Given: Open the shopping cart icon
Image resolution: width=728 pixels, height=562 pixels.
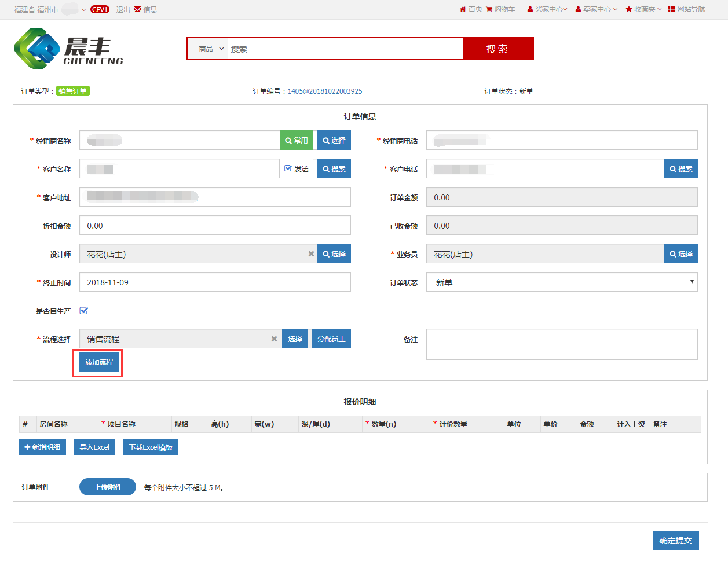Looking at the screenshot, I should coord(489,9).
